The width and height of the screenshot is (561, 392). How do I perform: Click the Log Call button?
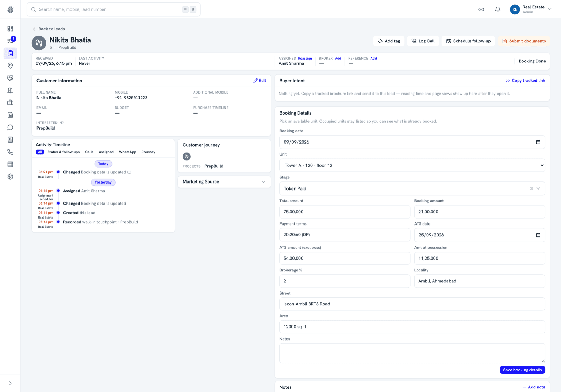coord(423,41)
